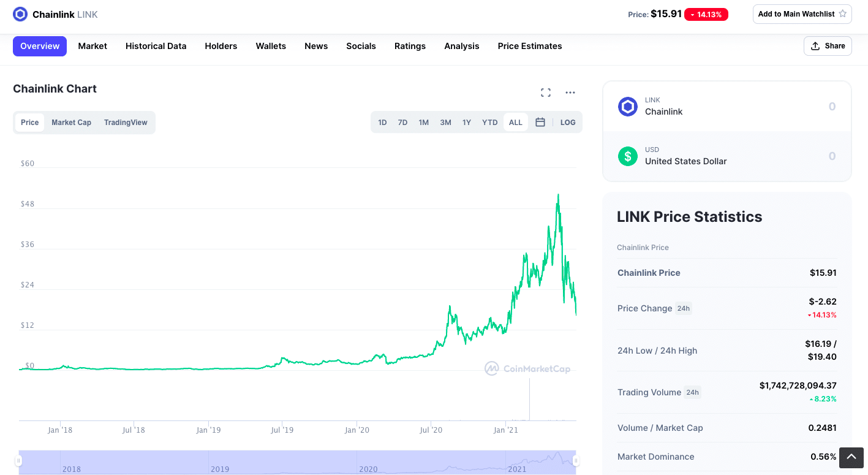Open the Ratings tab

[410, 46]
